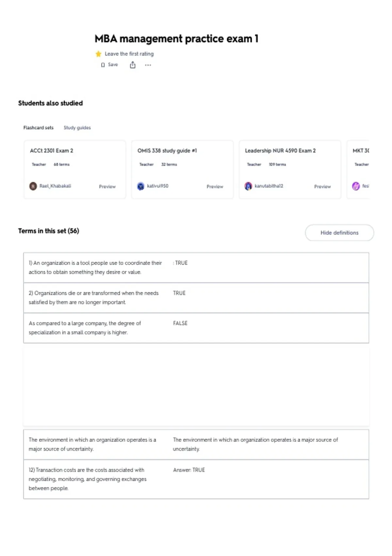
Task: Open the Leadership NUR 4590 Exam 2 title
Action: coord(280,150)
